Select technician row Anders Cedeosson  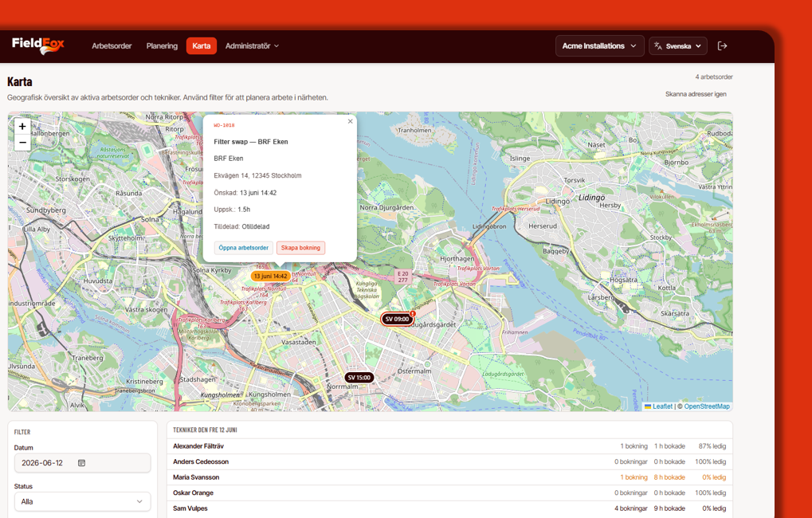(449, 461)
